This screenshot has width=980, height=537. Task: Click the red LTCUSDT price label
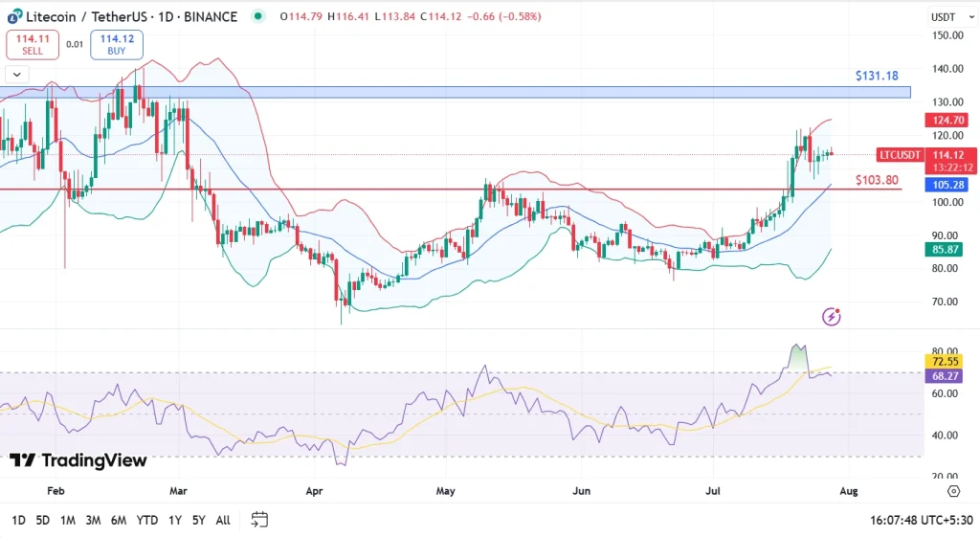[x=900, y=155]
